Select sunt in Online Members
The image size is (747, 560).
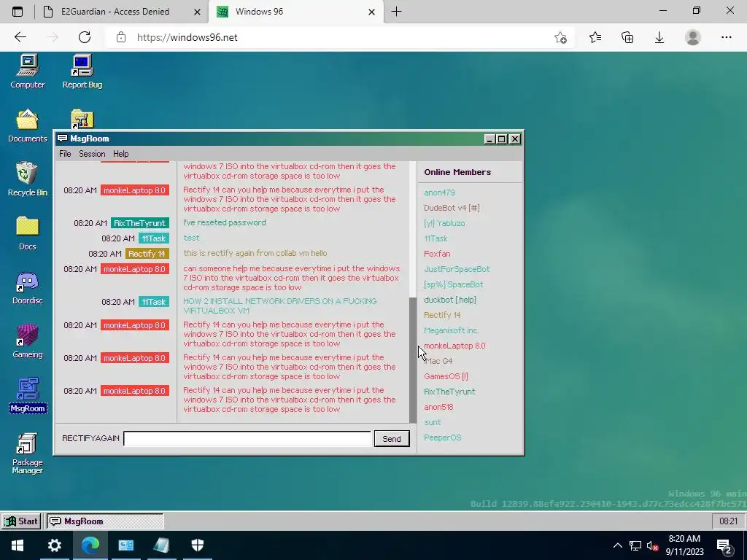(432, 422)
